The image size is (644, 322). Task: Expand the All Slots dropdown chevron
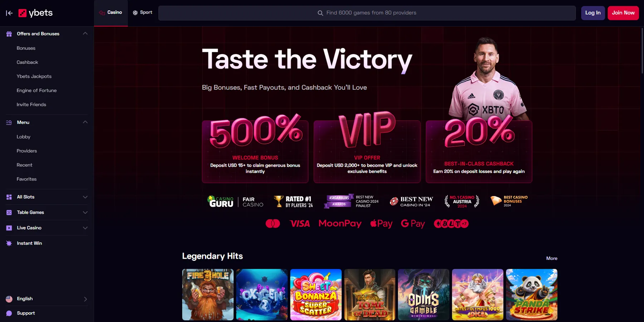(x=85, y=197)
